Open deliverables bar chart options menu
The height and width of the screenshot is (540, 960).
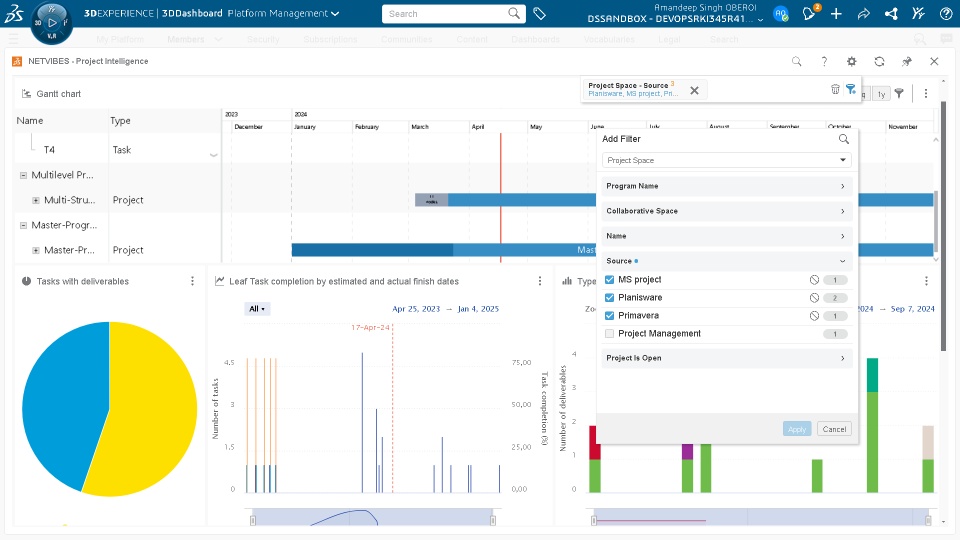tap(926, 281)
